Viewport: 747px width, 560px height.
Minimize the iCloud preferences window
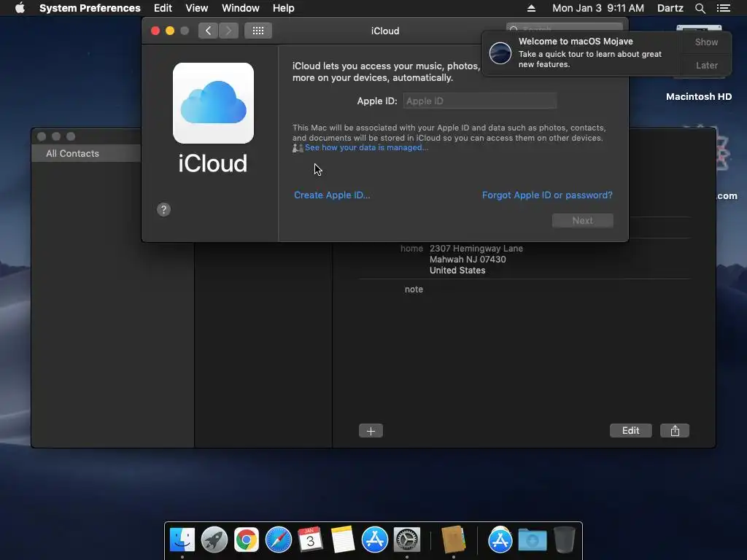[169, 31]
